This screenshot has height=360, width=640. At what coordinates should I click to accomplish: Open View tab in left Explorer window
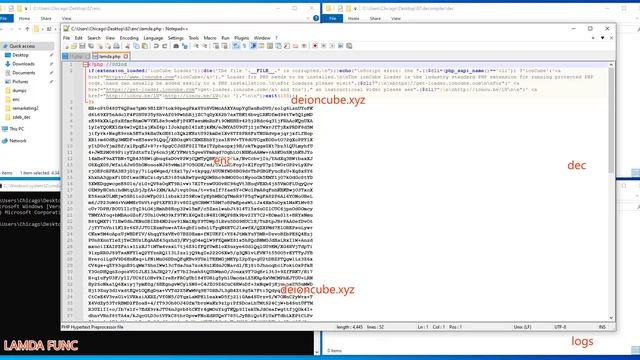[x=67, y=18]
